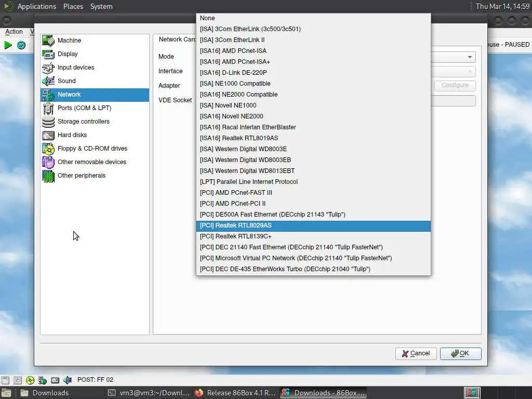532x399 pixels.
Task: Open the System menu
Action: tap(101, 6)
